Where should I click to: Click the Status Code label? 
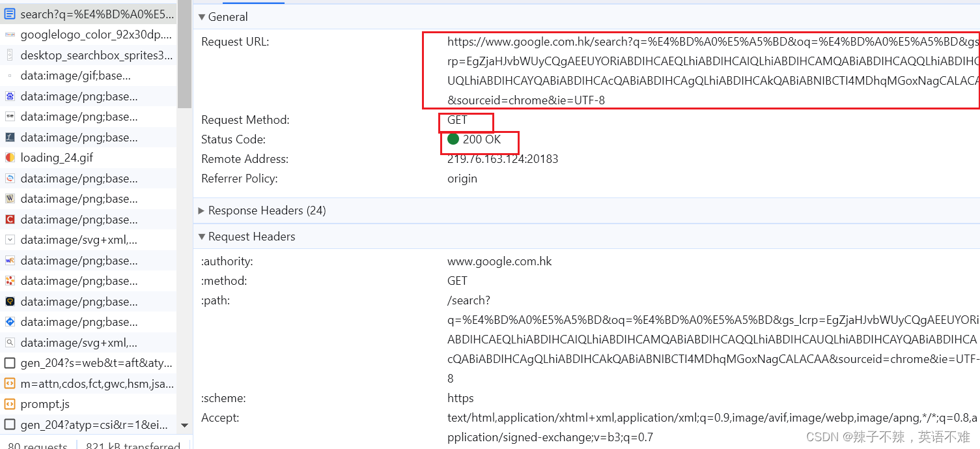pos(234,139)
